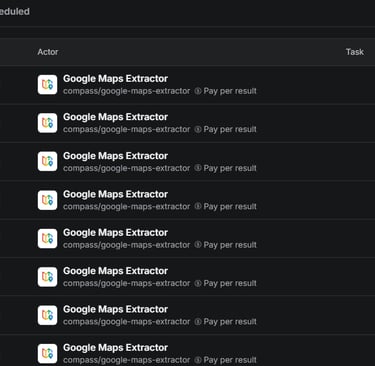Click Pay per result label in the second row
375x366 pixels.
pos(230,129)
